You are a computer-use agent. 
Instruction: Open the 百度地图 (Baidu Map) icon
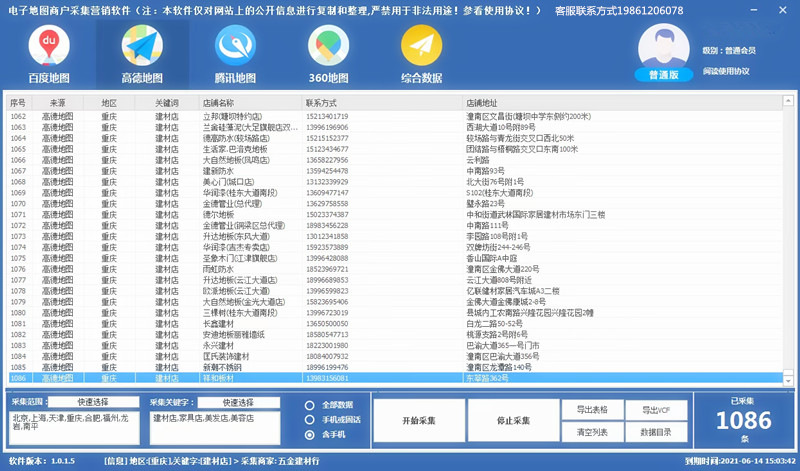49,46
